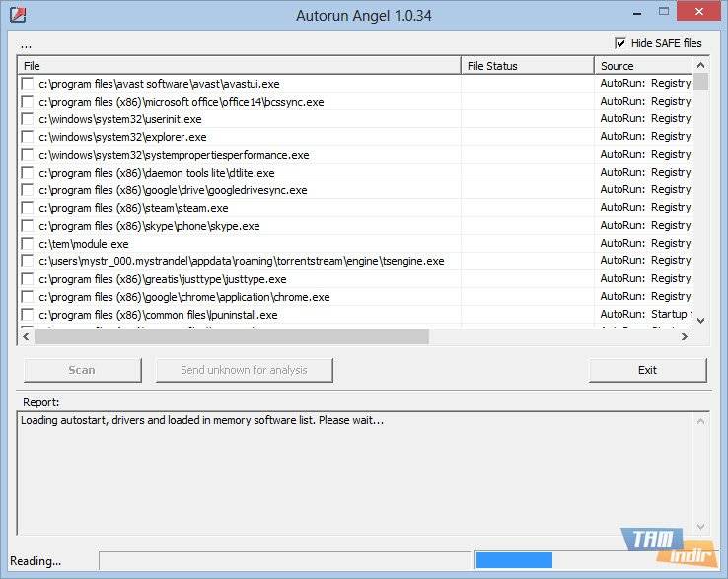Screen dimensions: 728x579
Task: Click the Source column header
Action: (641, 66)
